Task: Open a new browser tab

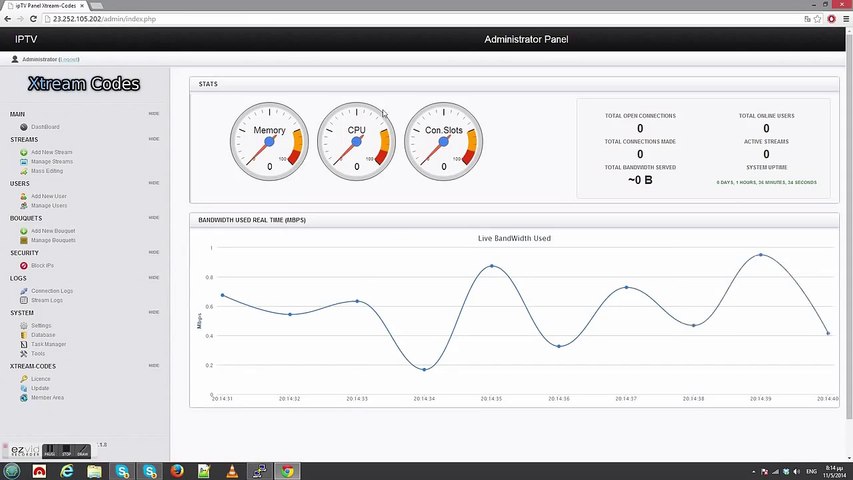Action: click(x=96, y=5)
